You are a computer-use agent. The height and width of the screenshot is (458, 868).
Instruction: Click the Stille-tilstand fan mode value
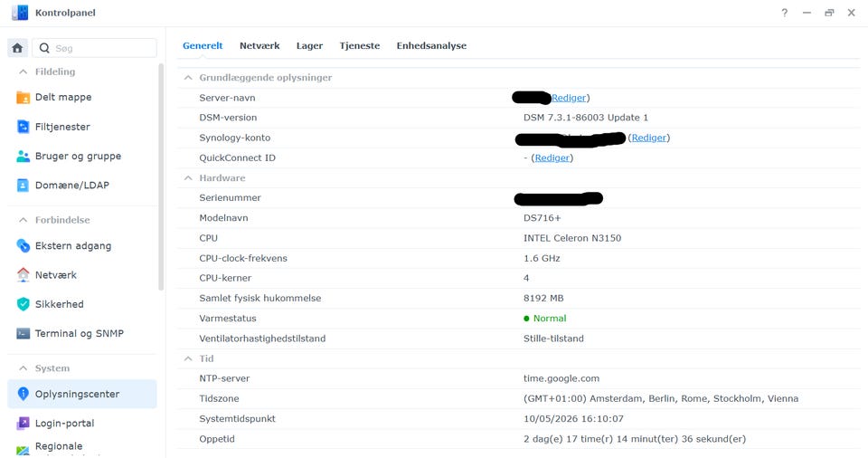coord(553,339)
